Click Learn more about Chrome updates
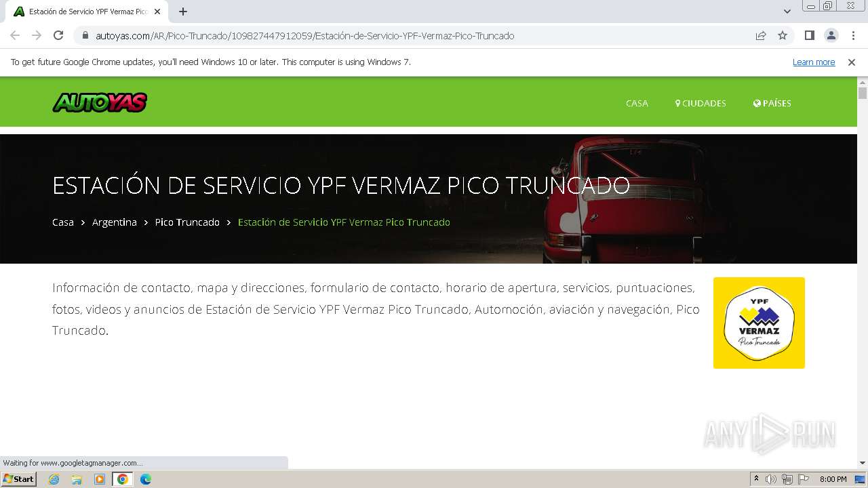The width and height of the screenshot is (868, 488). (x=814, y=62)
